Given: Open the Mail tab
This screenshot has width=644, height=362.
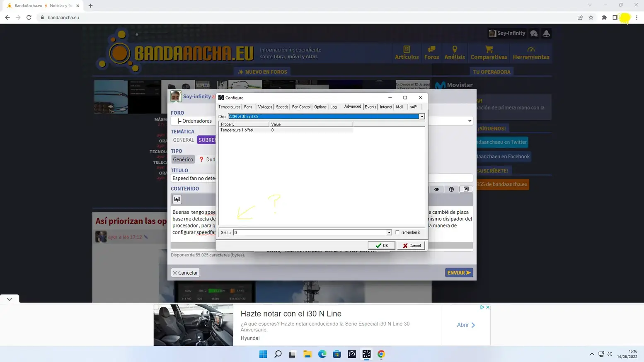Looking at the screenshot, I should [x=399, y=107].
